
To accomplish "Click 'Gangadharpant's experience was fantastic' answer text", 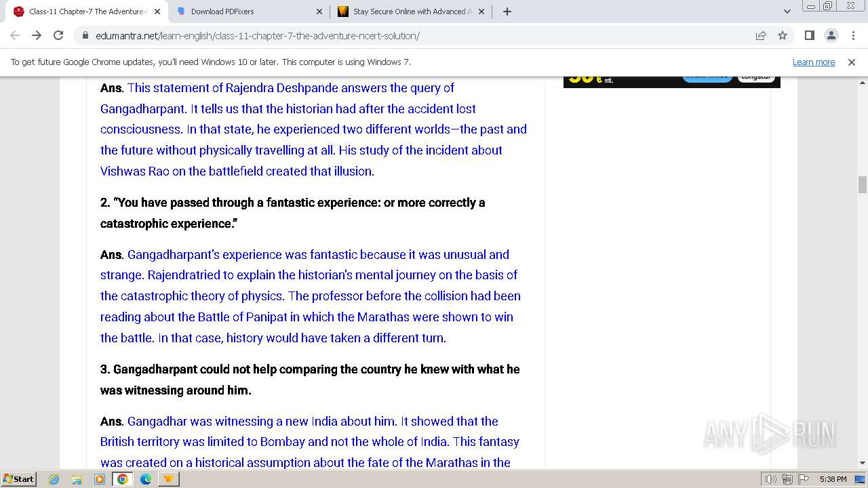I will tap(311, 296).
